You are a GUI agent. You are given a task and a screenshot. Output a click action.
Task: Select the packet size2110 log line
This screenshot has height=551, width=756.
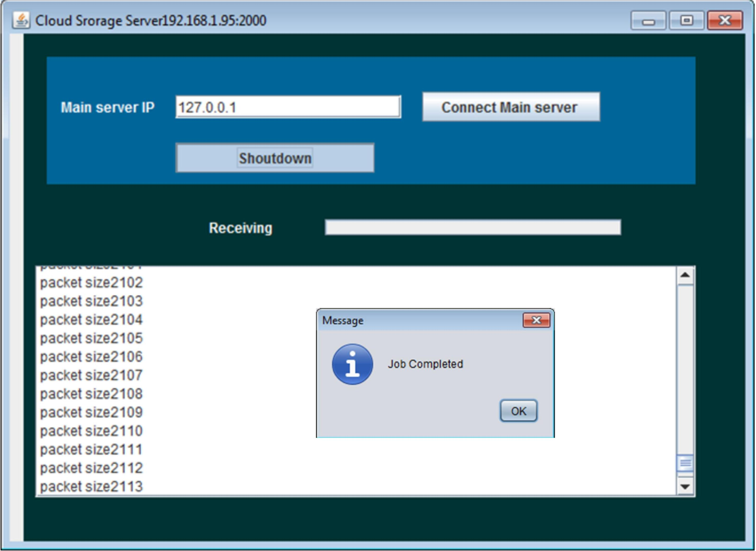(91, 431)
